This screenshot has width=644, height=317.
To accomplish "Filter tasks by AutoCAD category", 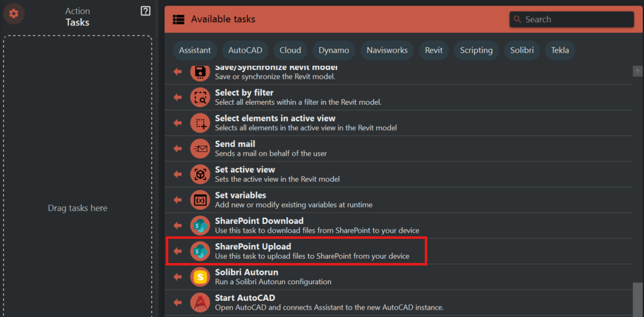I will 245,50.
